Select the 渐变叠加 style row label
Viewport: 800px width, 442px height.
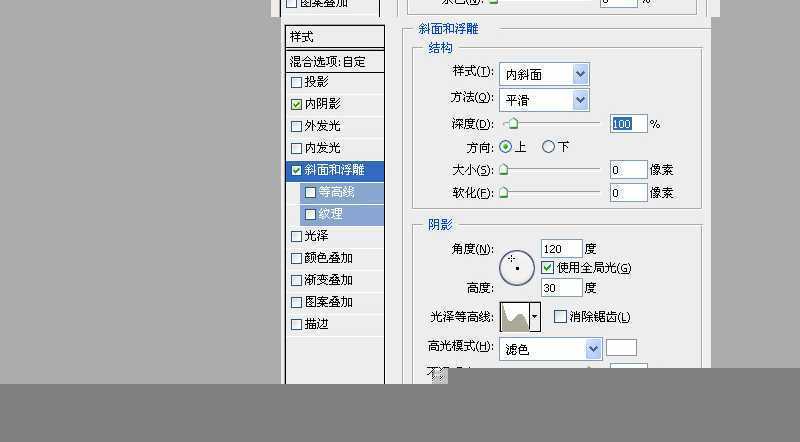(329, 280)
